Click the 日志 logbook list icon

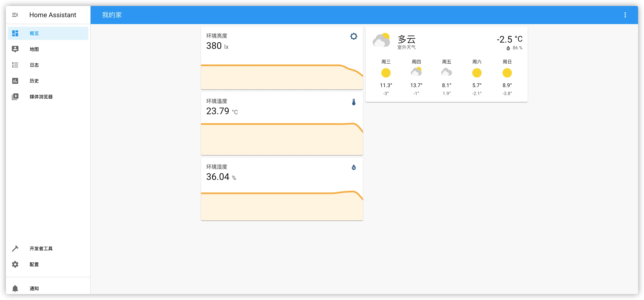pyautogui.click(x=15, y=65)
